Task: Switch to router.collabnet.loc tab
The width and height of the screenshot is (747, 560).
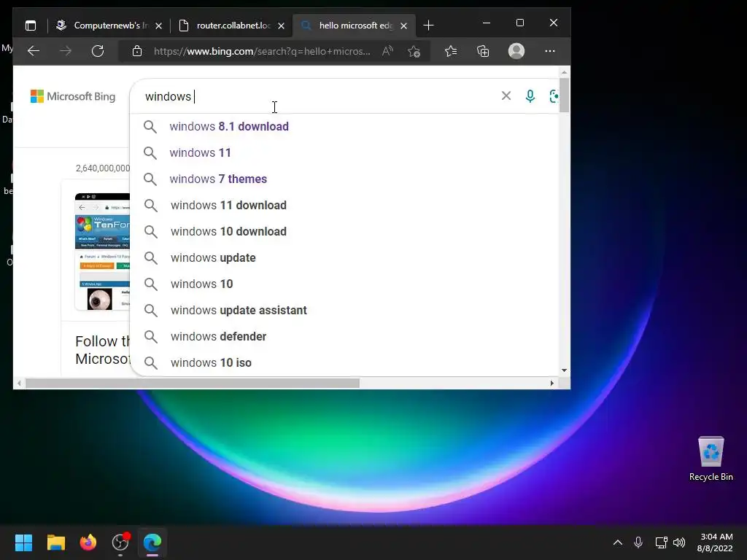Action: [x=231, y=26]
